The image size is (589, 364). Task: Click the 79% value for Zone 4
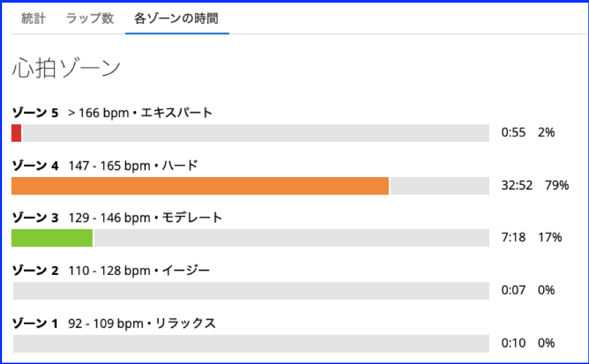coord(557,186)
